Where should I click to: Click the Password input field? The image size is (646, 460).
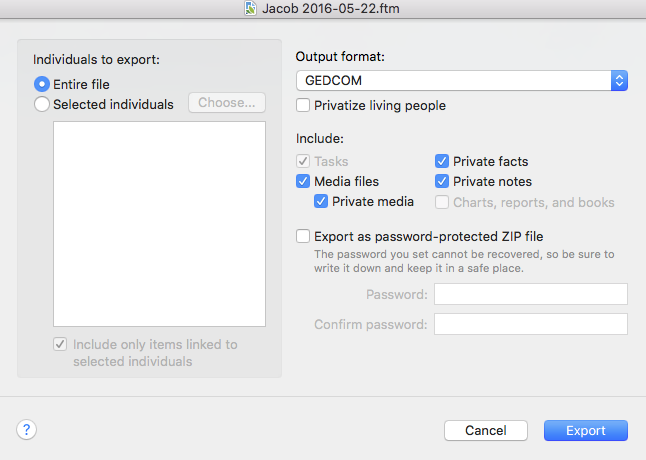(531, 294)
